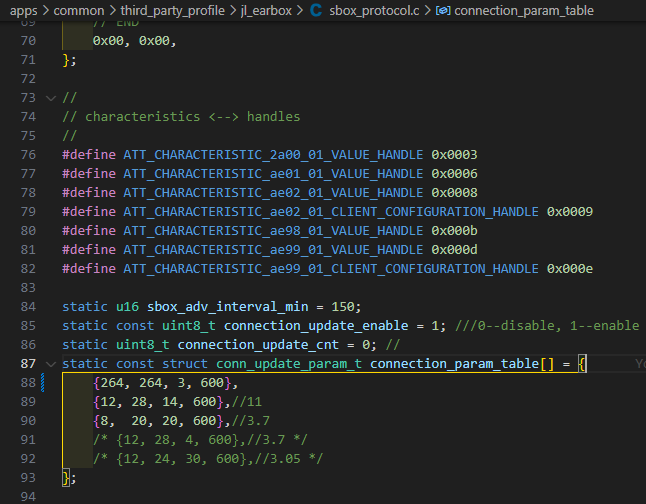646x504 pixels.
Task: Click the symbol icon before connection_param_table
Action: [x=443, y=11]
